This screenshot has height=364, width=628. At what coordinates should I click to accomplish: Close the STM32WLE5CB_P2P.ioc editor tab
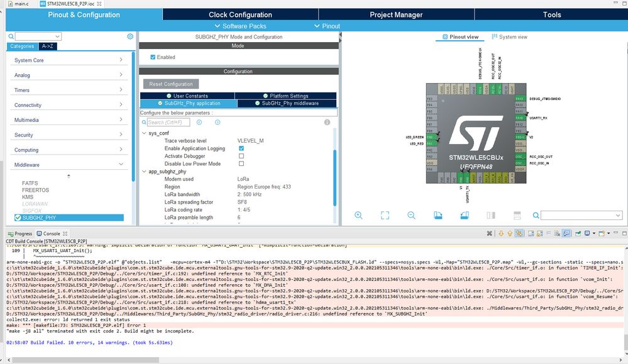pos(99,4)
